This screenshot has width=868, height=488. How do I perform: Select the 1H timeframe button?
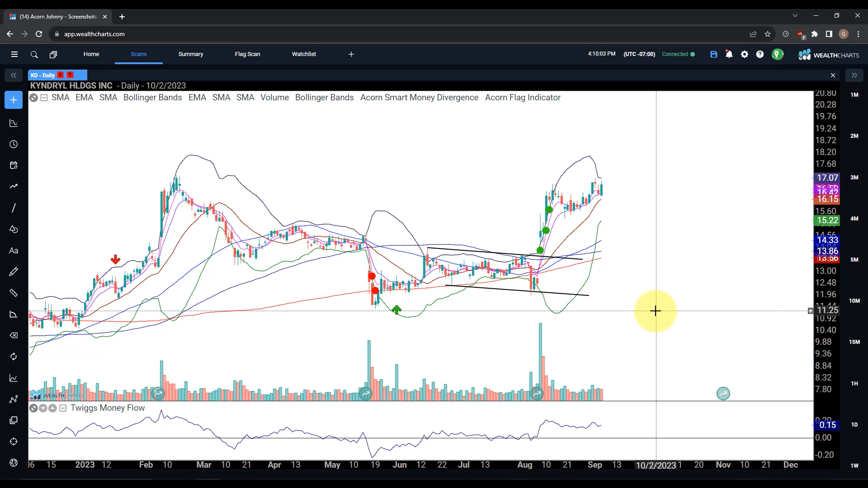[854, 384]
